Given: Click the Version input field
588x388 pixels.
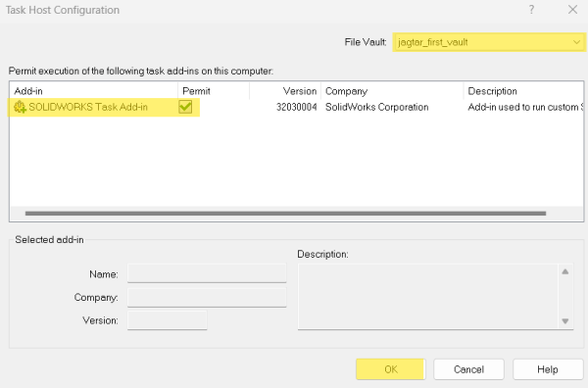Looking at the screenshot, I should click(x=168, y=320).
